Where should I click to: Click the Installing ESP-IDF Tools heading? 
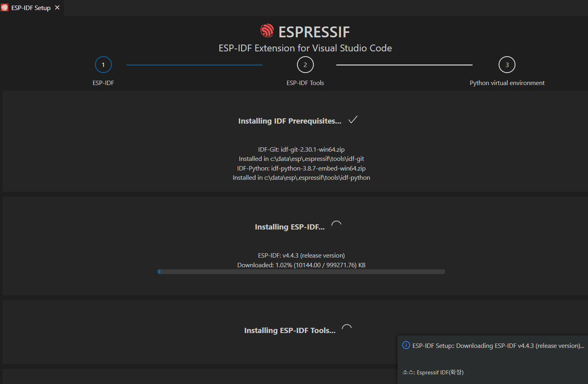tap(290, 331)
